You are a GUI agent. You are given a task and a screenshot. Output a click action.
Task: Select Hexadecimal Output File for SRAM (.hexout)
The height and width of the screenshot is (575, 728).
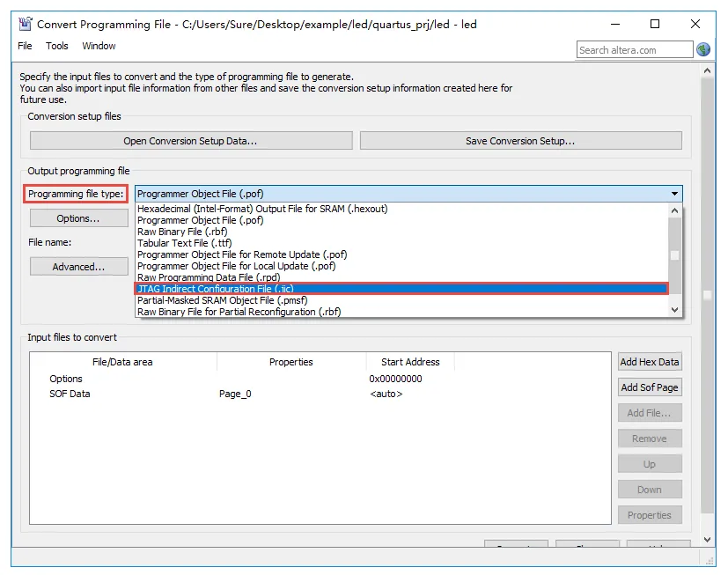click(x=402, y=209)
